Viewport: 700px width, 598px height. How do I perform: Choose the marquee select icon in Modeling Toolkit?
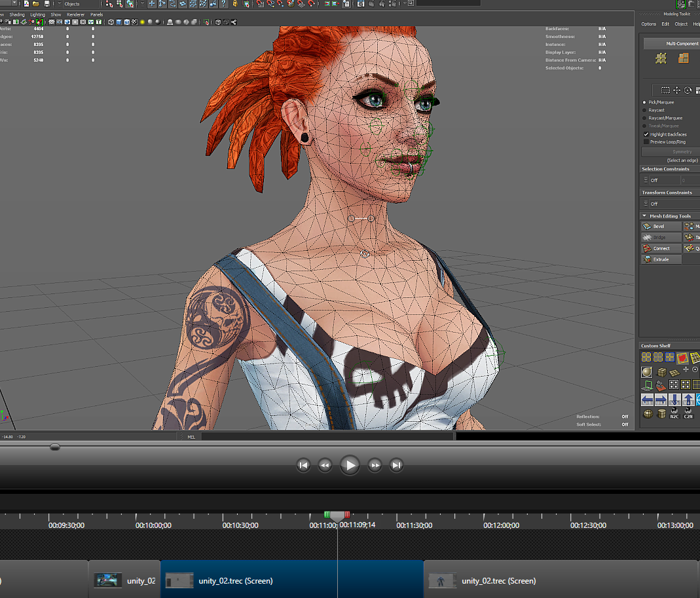[666, 90]
